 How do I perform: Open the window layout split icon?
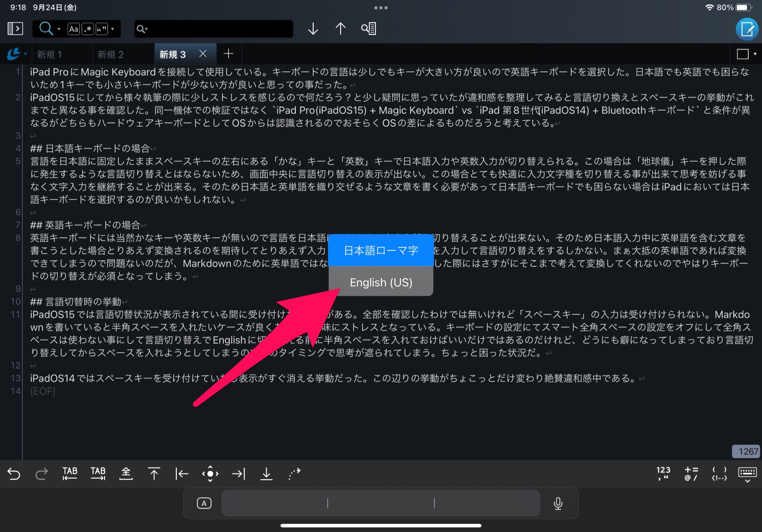[743, 54]
